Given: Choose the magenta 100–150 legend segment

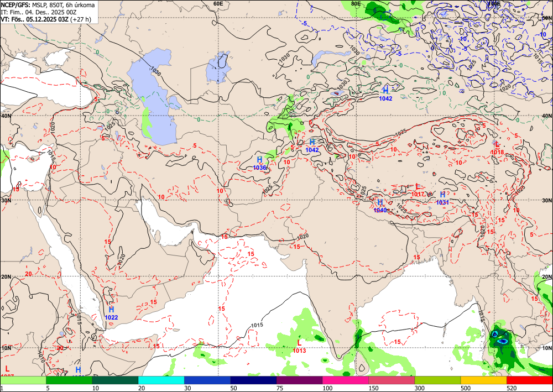Looking at the screenshot, I should [346, 380].
